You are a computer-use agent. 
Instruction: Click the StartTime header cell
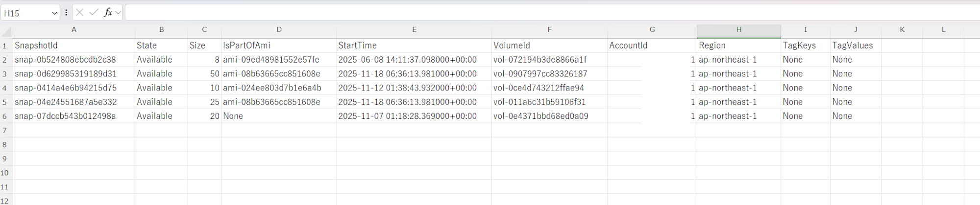(414, 46)
